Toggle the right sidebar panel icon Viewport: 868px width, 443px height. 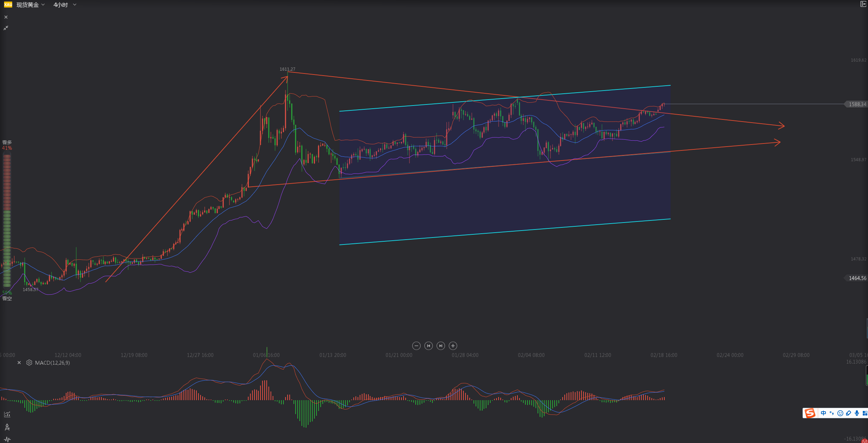tap(863, 4)
